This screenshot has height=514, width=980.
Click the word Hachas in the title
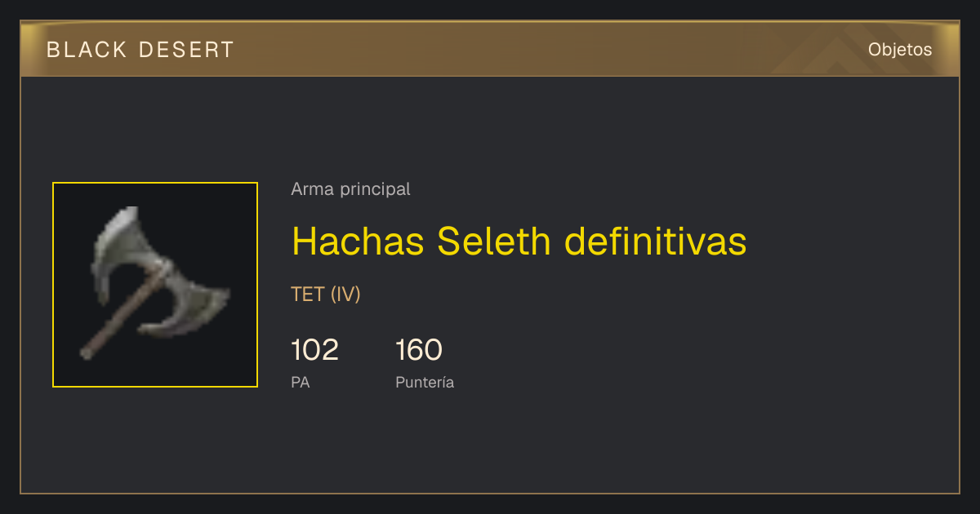(x=358, y=241)
